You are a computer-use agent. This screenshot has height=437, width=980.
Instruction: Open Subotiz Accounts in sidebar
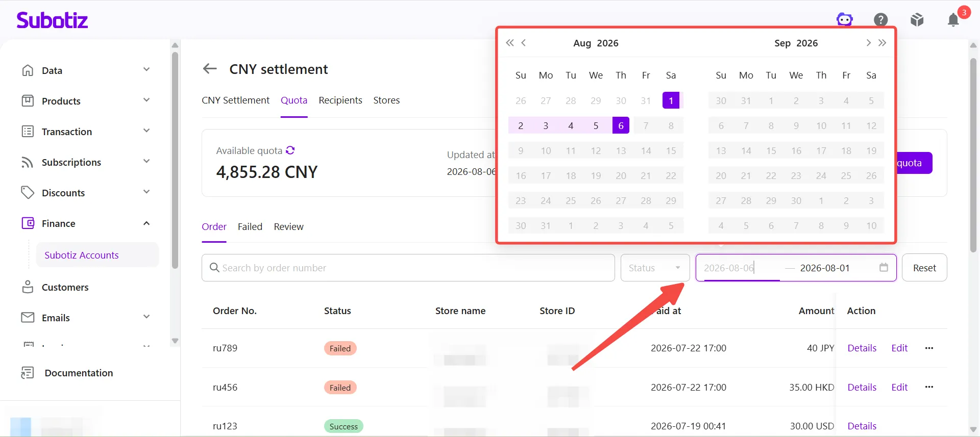click(x=97, y=255)
